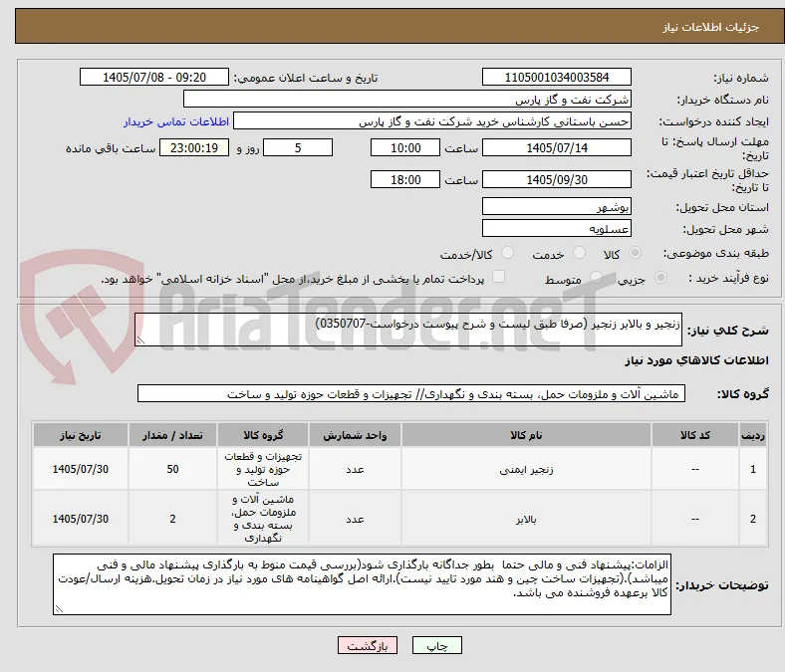
Task: Click the general description textarea زنجیر و بالابر
Action: pos(408,330)
